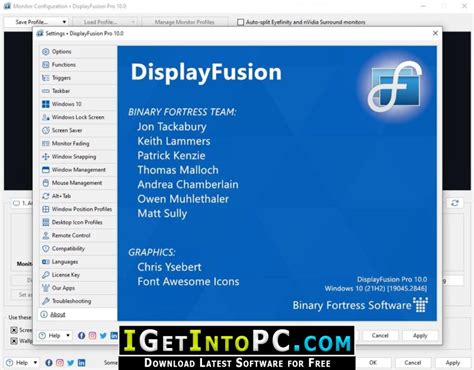Image resolution: width=474 pixels, height=370 pixels.
Task: Click the Keith Lammers name
Action: pos(174,141)
